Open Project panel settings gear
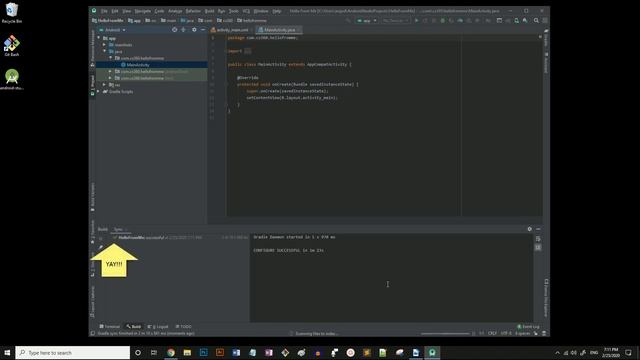Viewport: 640px width, 360px height. click(194, 30)
